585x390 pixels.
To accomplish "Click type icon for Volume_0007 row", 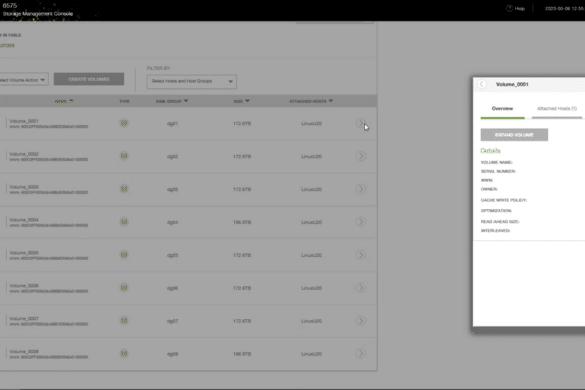I will click(x=124, y=321).
